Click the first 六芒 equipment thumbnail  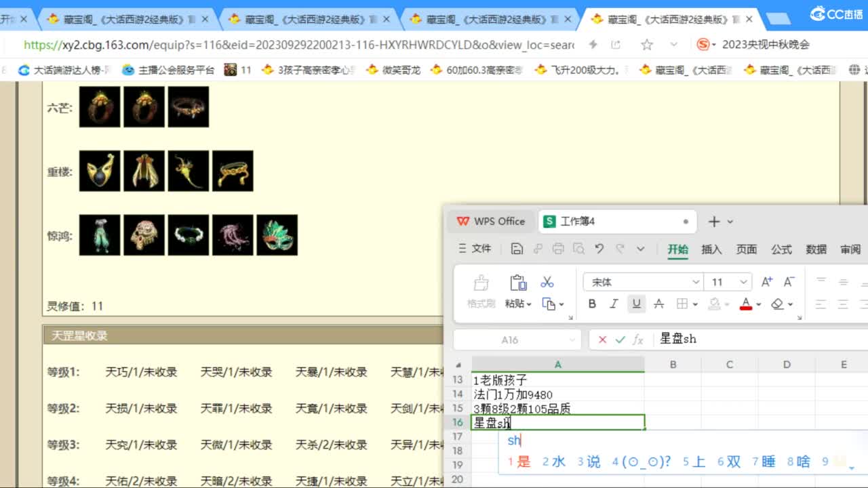tap(100, 106)
